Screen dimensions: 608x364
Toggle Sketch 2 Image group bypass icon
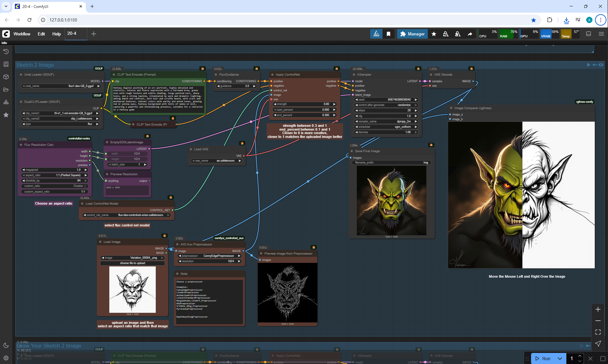click(x=595, y=65)
